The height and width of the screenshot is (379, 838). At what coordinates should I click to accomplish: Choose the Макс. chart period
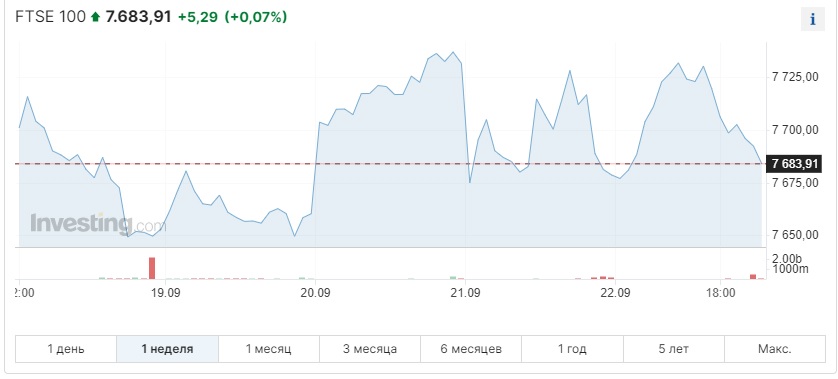click(x=775, y=349)
